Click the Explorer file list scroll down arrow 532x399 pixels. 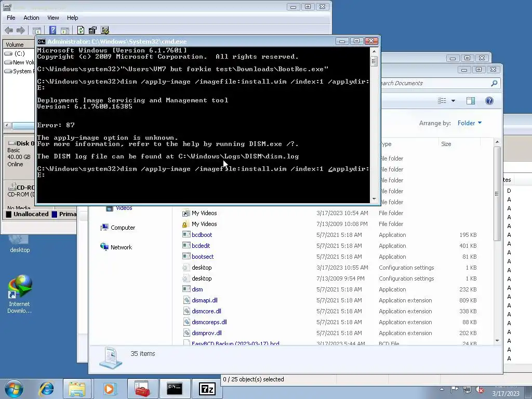click(x=497, y=340)
